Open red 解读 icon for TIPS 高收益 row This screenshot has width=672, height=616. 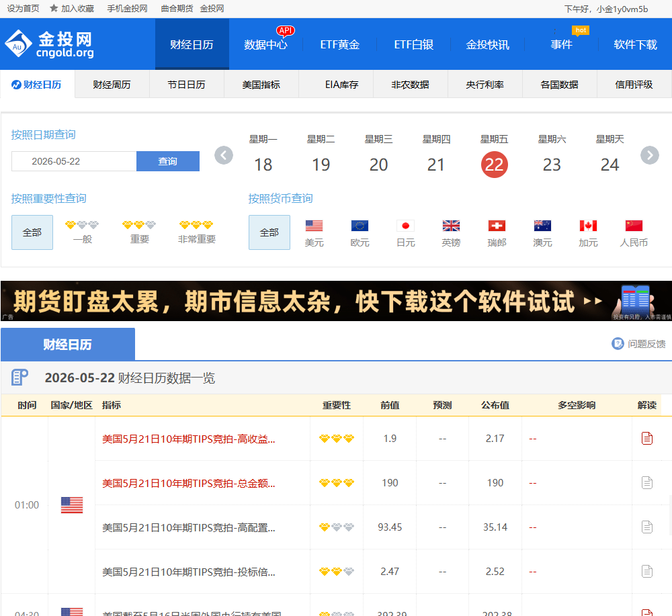646,438
